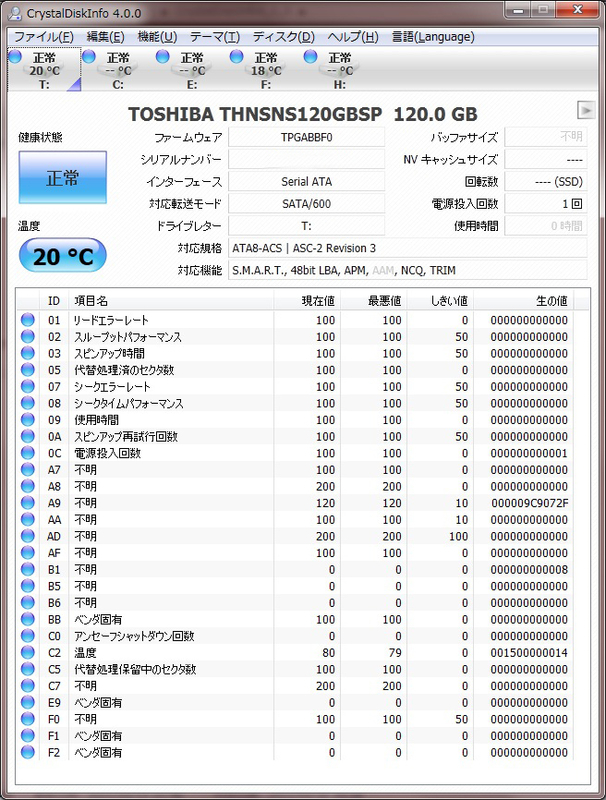Click the Serial ATA interface field
Viewport: 606px width, 800px height.
[307, 182]
